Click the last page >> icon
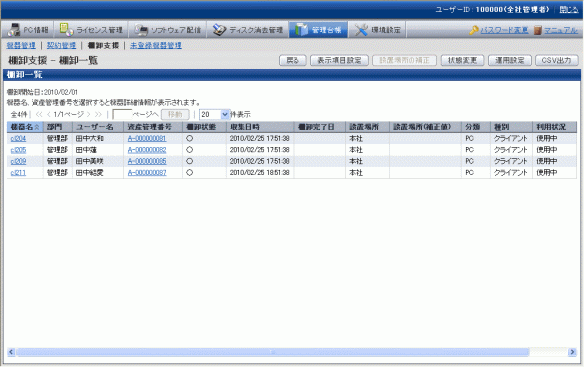Image resolution: width=584 pixels, height=367 pixels. [98, 114]
